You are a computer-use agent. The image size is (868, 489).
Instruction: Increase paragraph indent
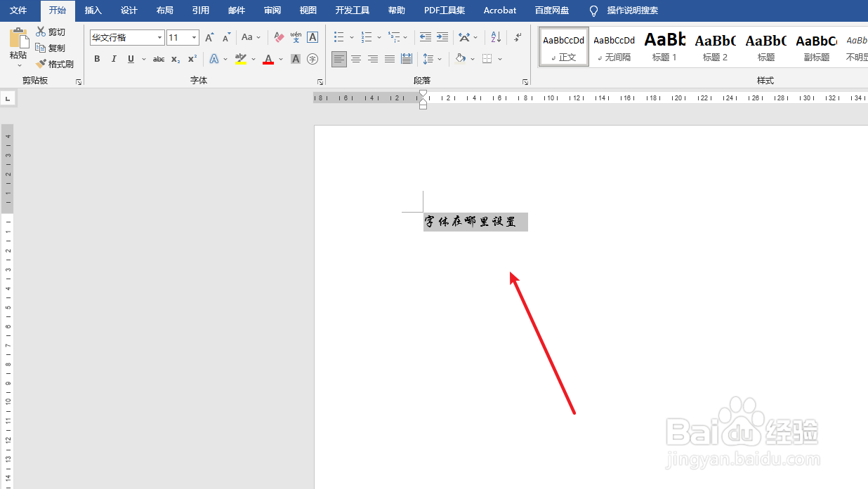tap(442, 37)
